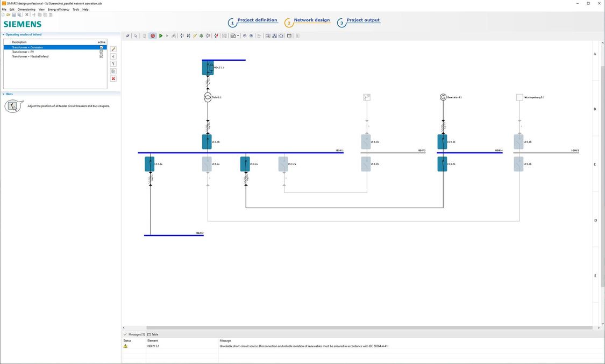
Task: Select the pointer selection tool in the toolbar
Action: pos(135,35)
